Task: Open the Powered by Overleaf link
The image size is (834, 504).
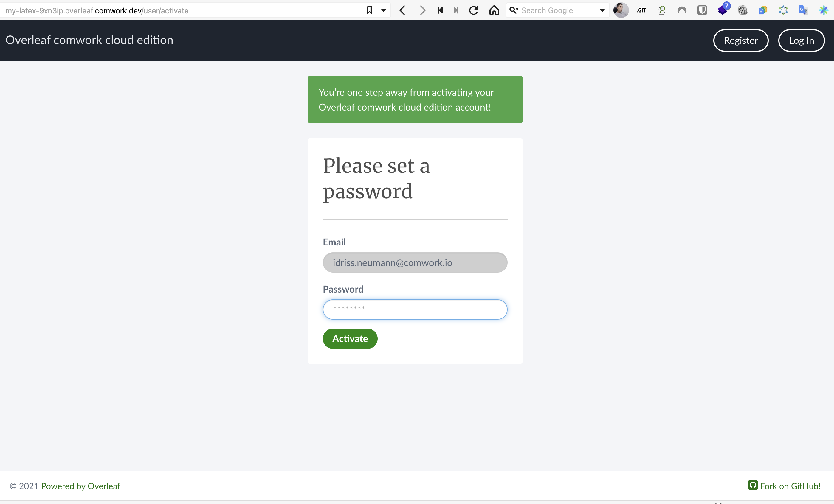Action: [80, 486]
